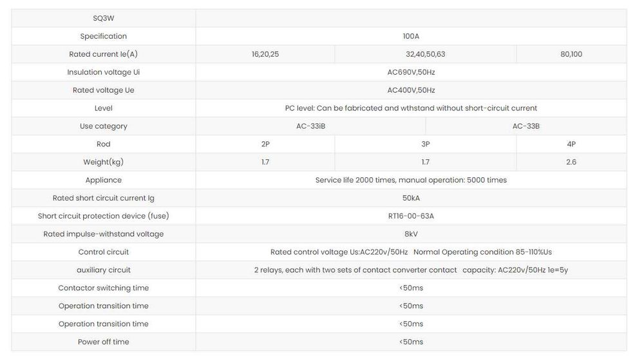Screen dimensions: 644x363
Task: Click the RT16-00-63A fuse value
Action: click(411, 217)
